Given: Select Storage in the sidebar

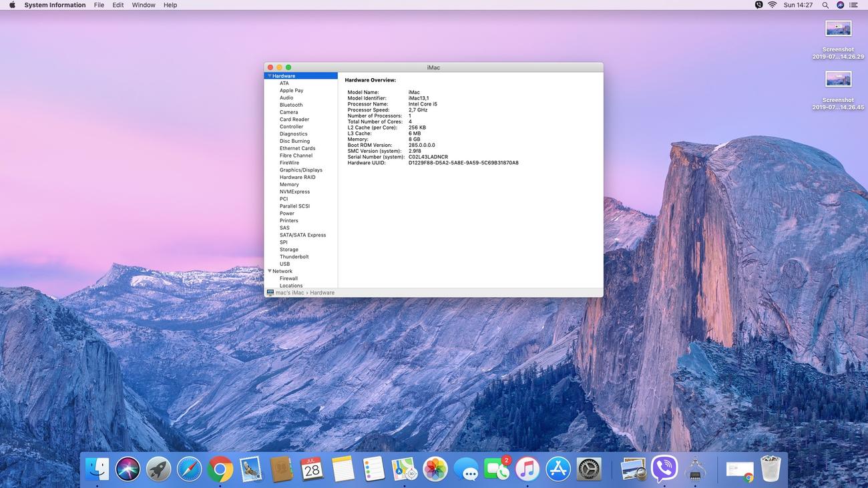Looking at the screenshot, I should [x=289, y=250].
